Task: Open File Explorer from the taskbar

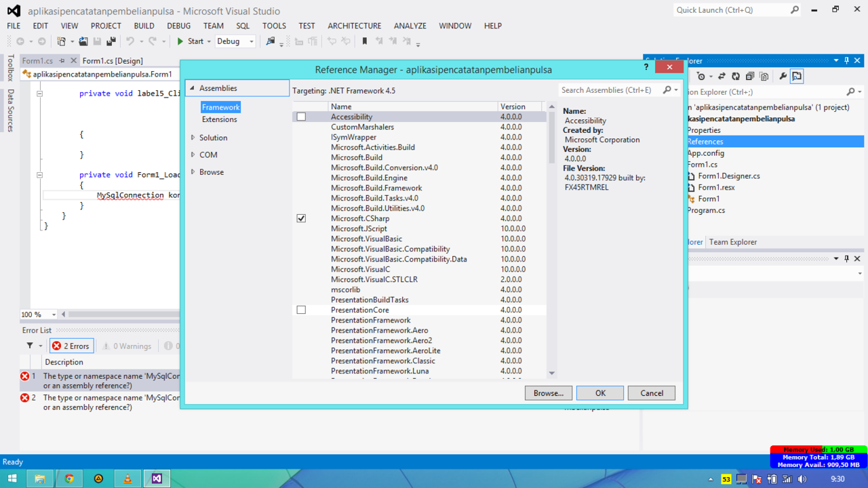Action: [x=40, y=479]
